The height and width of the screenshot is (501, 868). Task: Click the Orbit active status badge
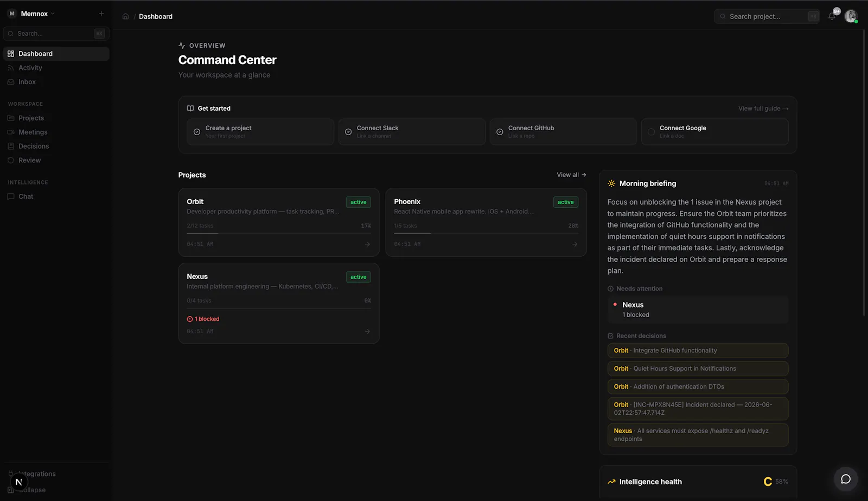click(x=359, y=202)
